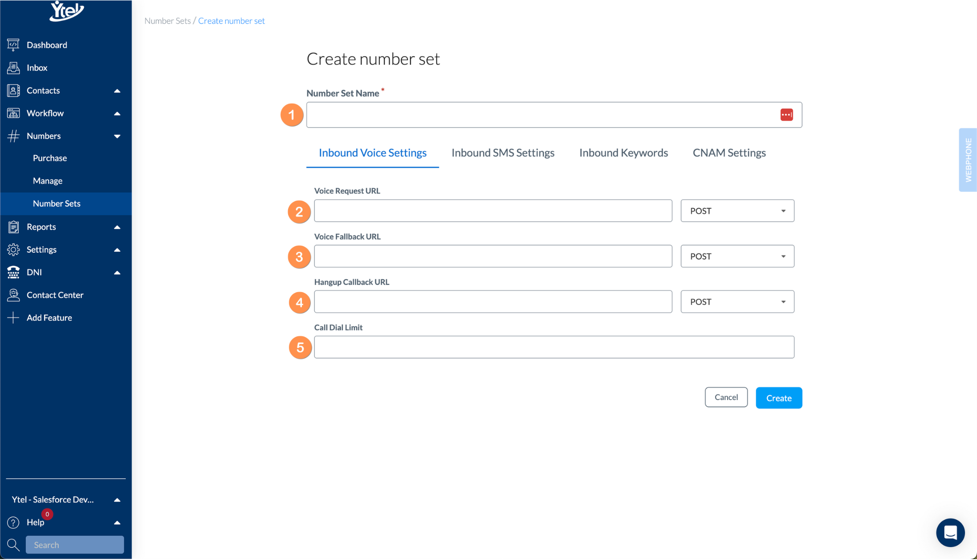Click the DNI telephone icon
The image size is (977, 560).
pos(13,272)
